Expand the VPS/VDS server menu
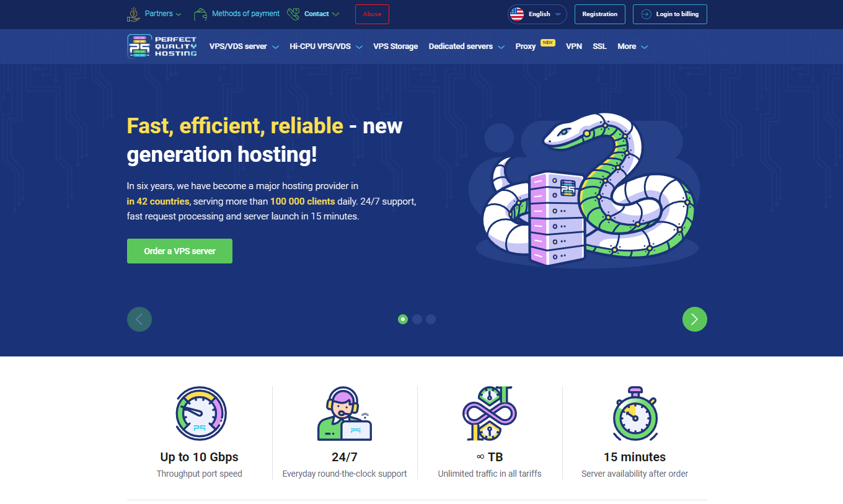Viewport: 843px width, 504px height. pos(244,46)
